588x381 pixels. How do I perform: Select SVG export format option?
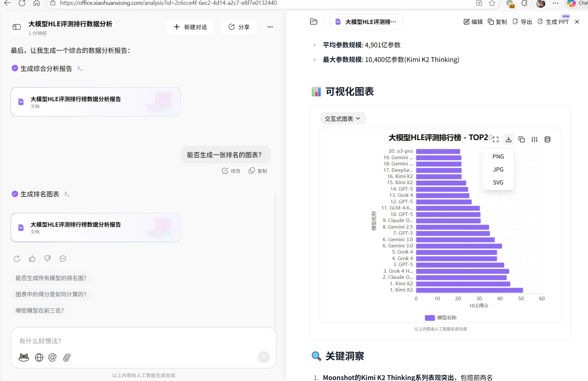pyautogui.click(x=498, y=183)
